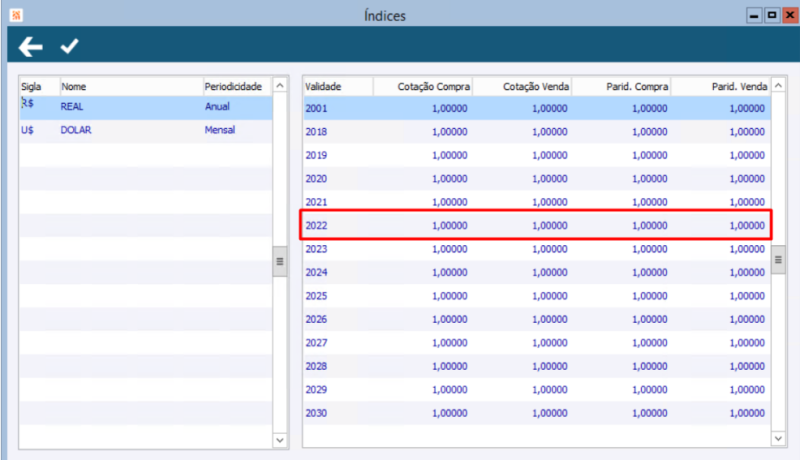This screenshot has width=800, height=460.
Task: Click the Periodicidade column header
Action: (x=237, y=86)
